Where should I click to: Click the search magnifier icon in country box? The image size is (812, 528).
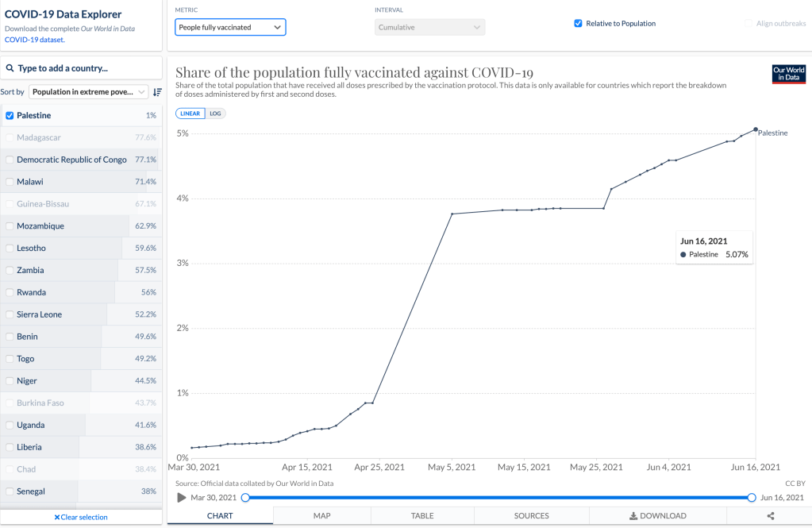tap(10, 68)
